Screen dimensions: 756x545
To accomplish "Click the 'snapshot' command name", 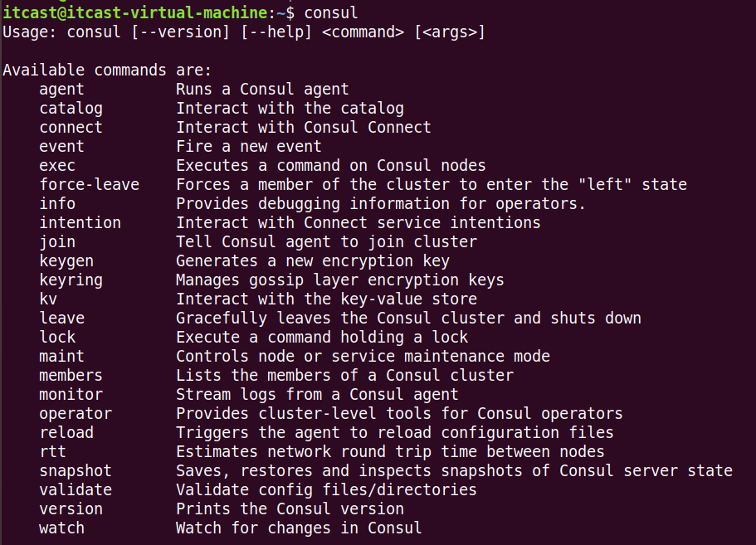I will pos(76,471).
